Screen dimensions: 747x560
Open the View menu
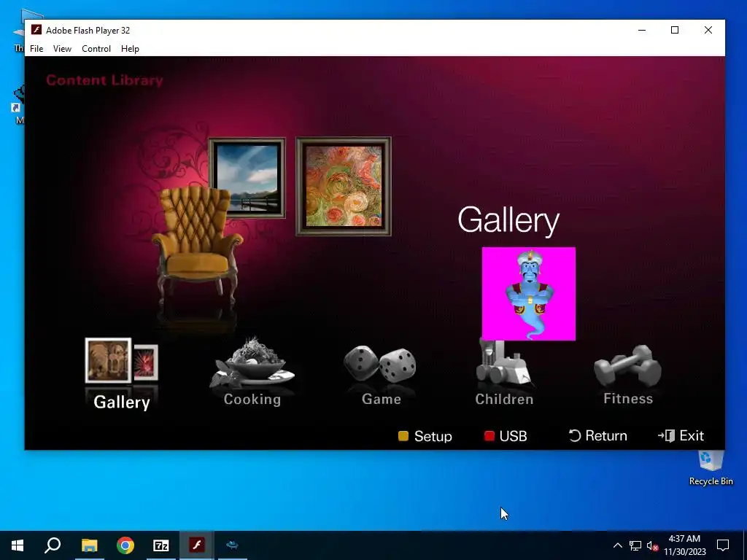coord(62,49)
